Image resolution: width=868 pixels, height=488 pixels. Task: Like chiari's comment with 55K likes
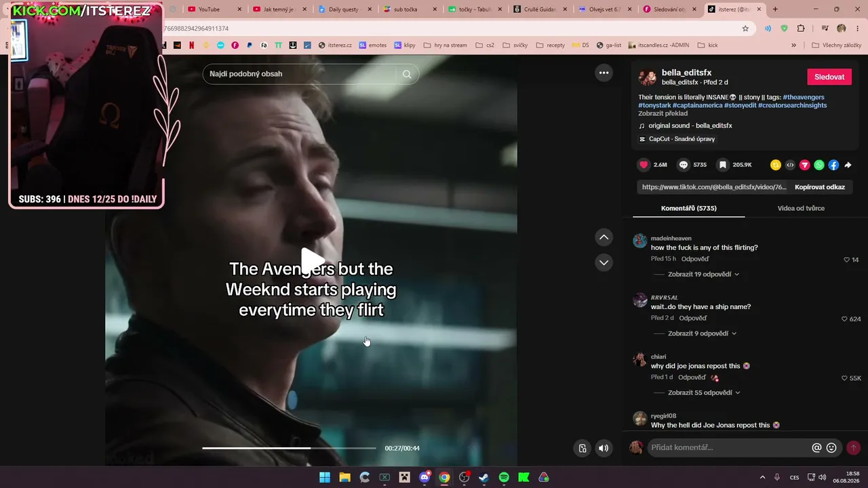(844, 378)
